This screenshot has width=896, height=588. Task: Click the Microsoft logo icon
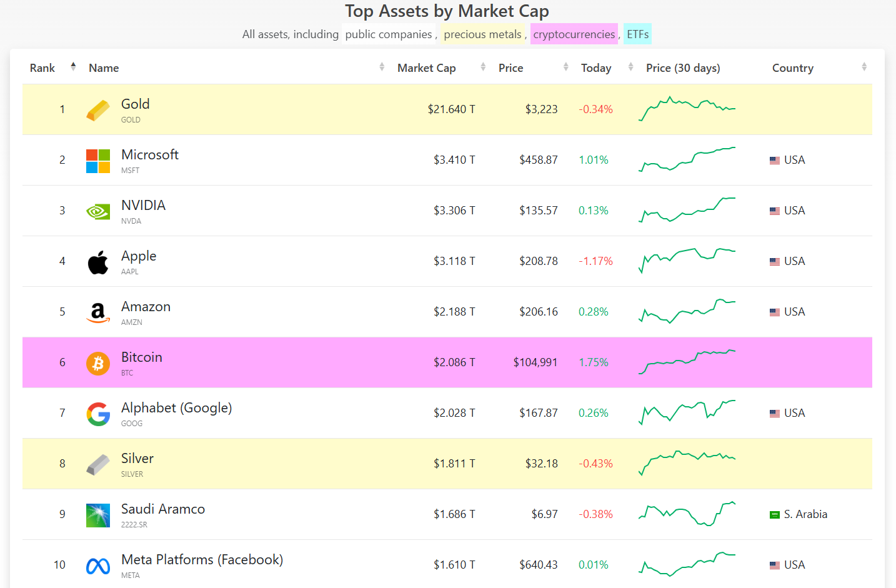(98, 161)
